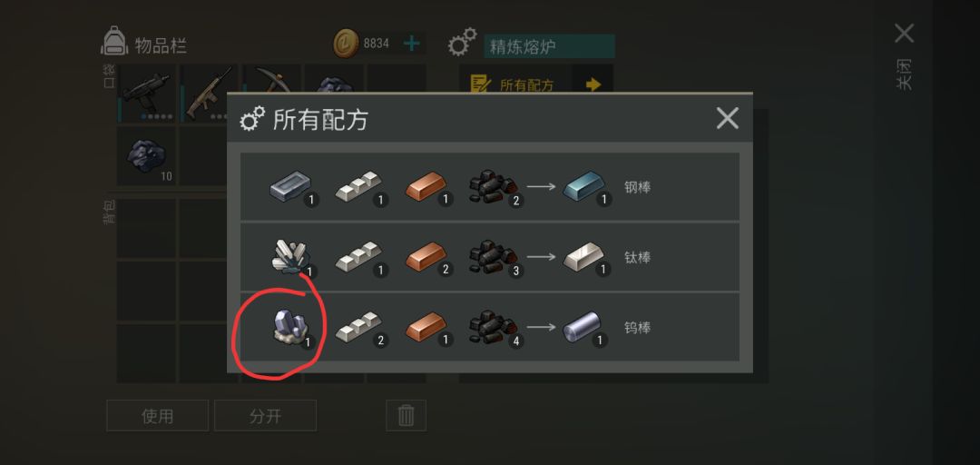Image resolution: width=980 pixels, height=465 pixels.
Task: Select the titanium bar output icon 钛棒
Action: click(583, 257)
